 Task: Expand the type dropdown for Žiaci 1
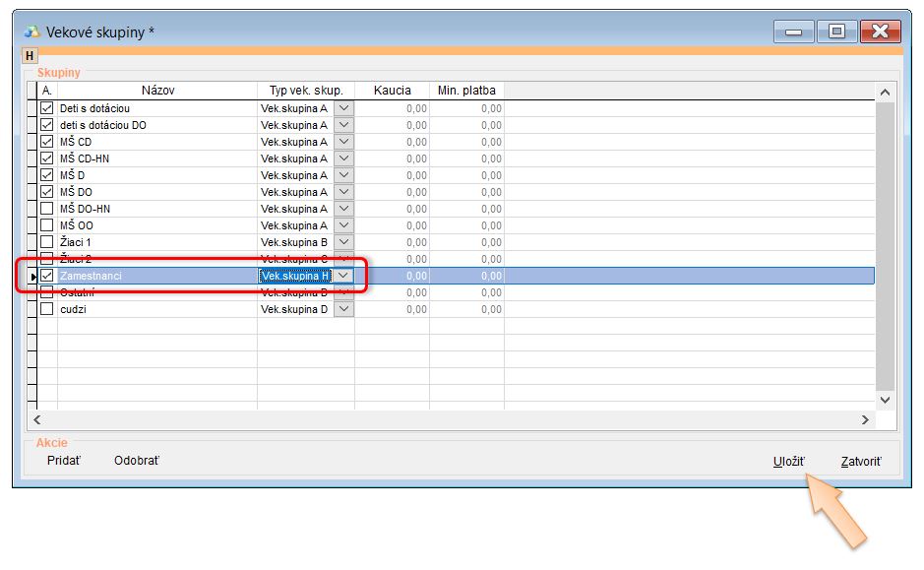pos(343,242)
